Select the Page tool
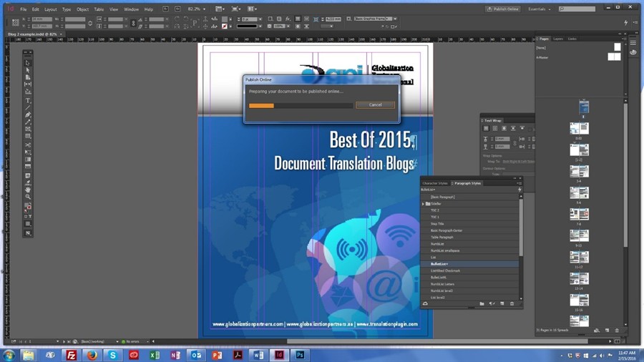Viewport: 644px width, 362px height. (x=27, y=77)
